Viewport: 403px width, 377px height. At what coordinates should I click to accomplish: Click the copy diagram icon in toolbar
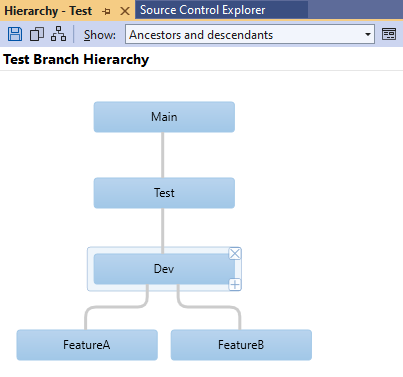(37, 34)
